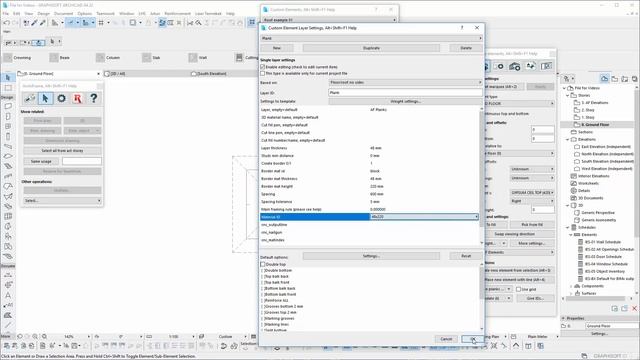
Task: Expand the Components tree node in the navigator
Action: [571, 286]
